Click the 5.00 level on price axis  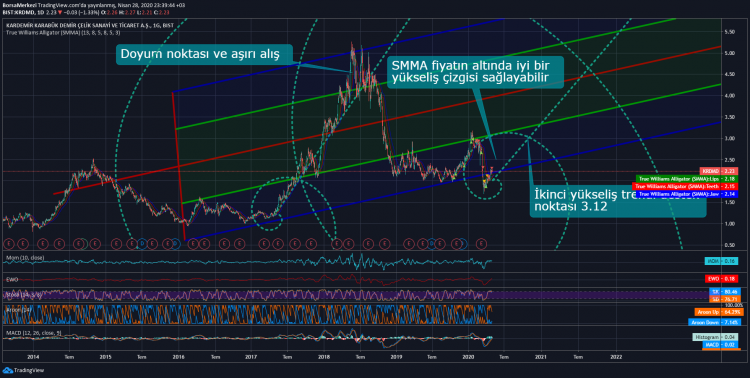[729, 53]
